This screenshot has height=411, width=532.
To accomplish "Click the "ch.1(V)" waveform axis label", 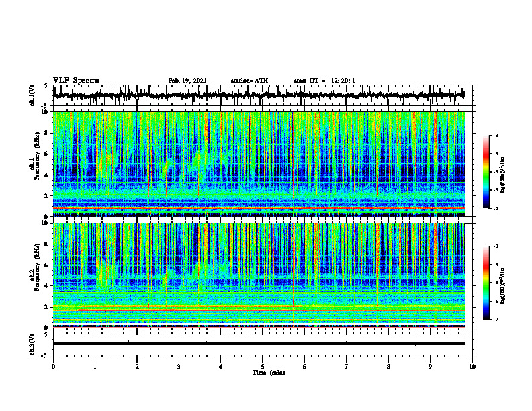I will (32, 95).
